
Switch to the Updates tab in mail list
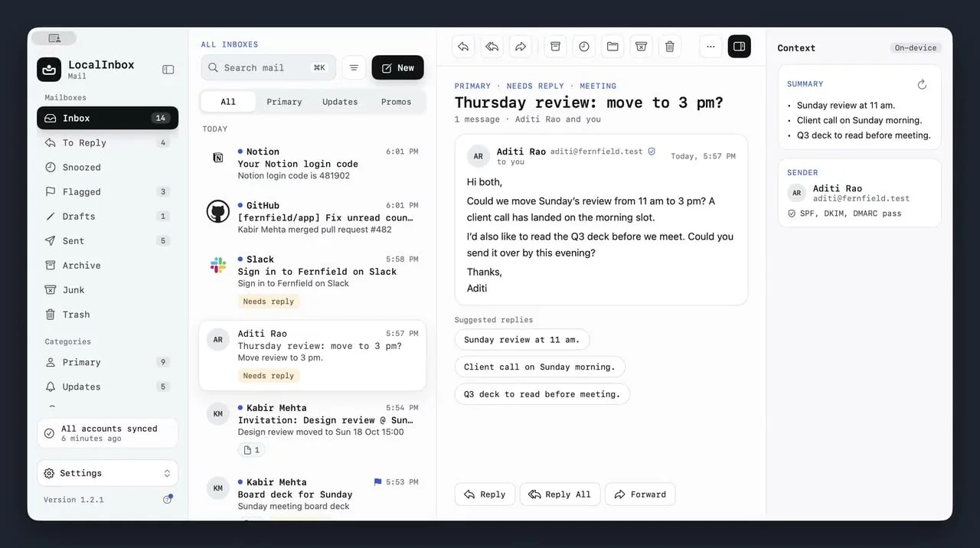point(340,101)
